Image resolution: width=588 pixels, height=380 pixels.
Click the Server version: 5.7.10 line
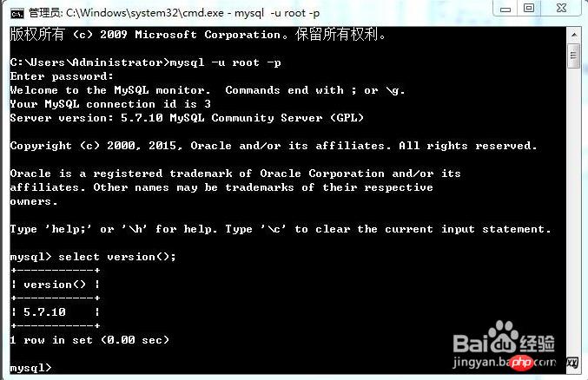tap(187, 118)
